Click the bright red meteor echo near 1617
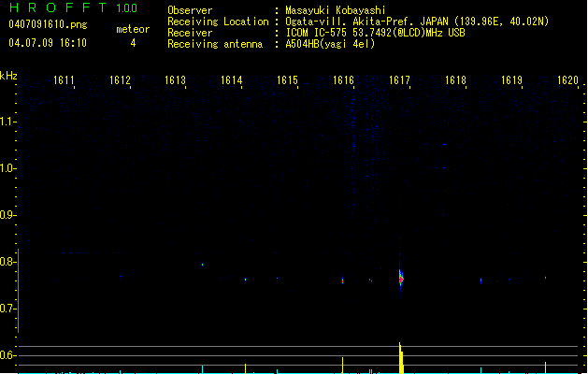The height and width of the screenshot is (374, 588). tap(401, 280)
